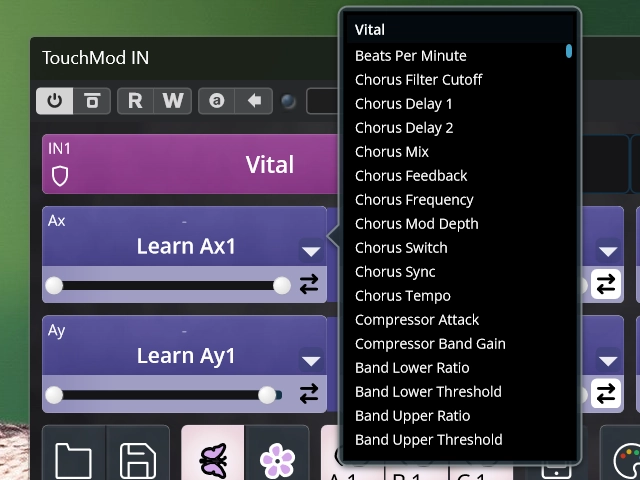
Task: Click the Ax range slider right handle
Action: [x=282, y=285]
